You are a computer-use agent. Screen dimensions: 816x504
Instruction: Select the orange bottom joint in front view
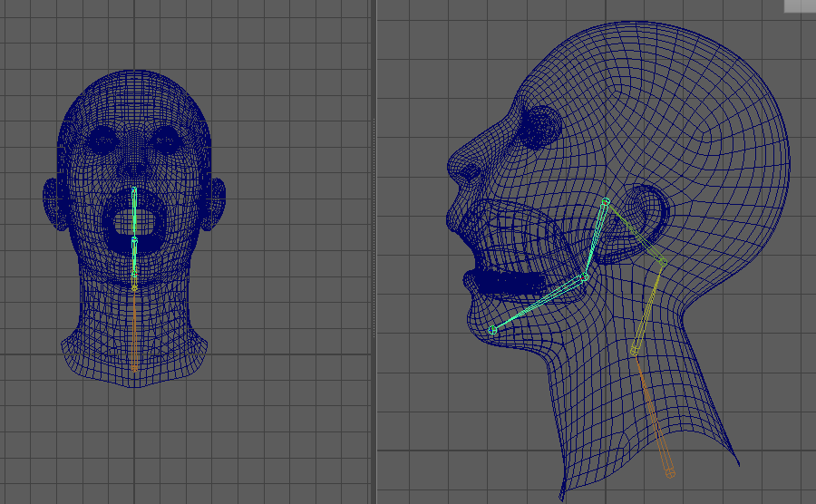tap(134, 369)
